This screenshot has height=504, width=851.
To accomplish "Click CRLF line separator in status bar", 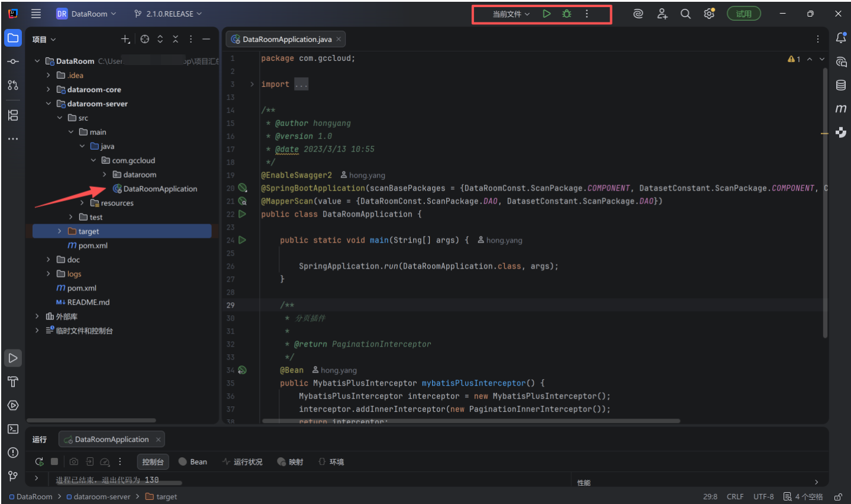I will (735, 497).
